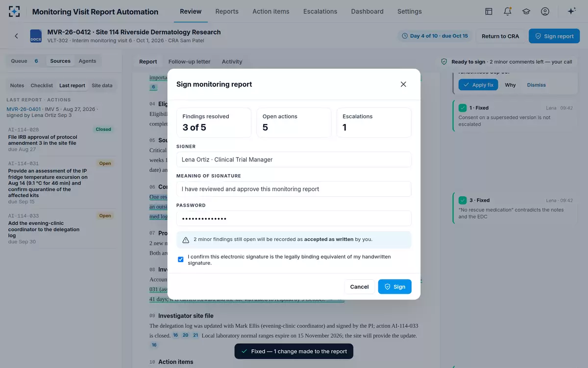Select the Meaning of signature field

coord(294,189)
